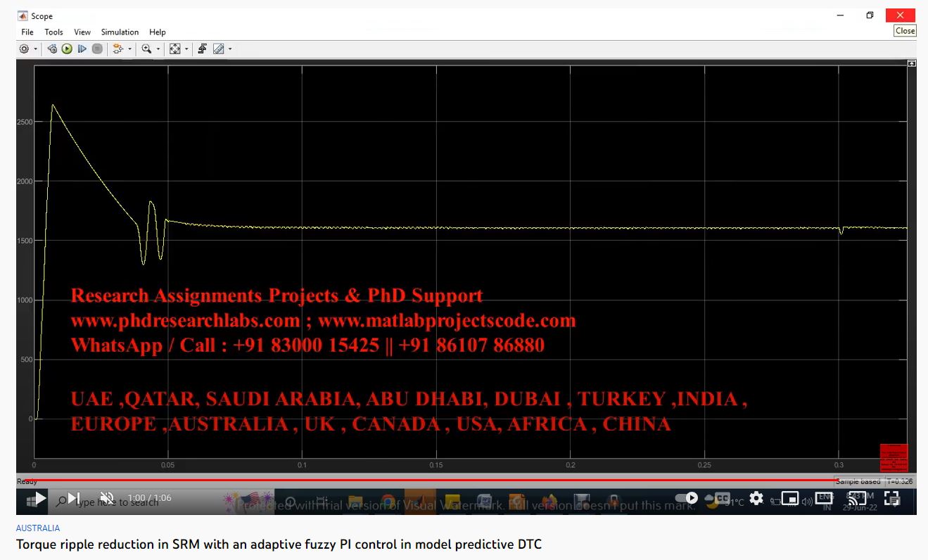Image resolution: width=928 pixels, height=560 pixels.
Task: Click the Step Forward button
Action: pos(82,49)
